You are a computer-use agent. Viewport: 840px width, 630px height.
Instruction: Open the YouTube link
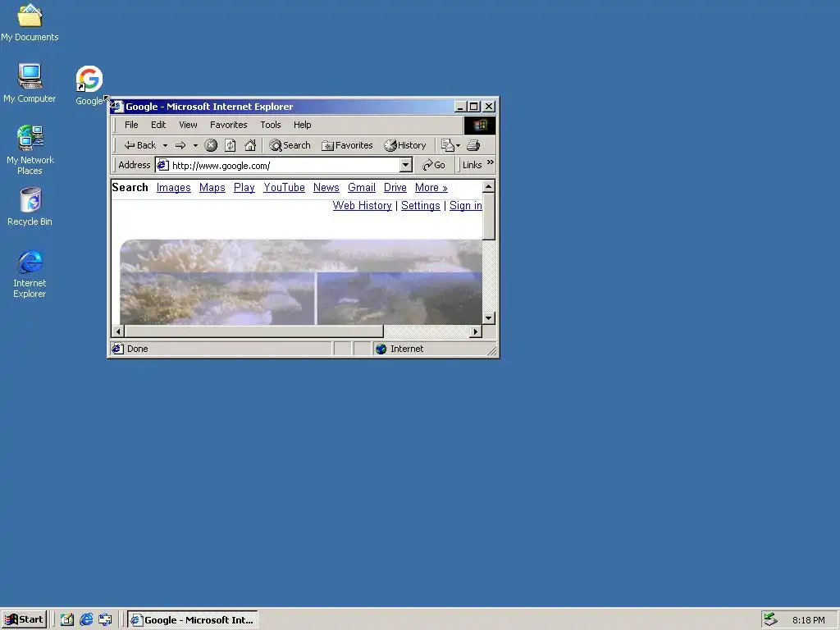(284, 188)
